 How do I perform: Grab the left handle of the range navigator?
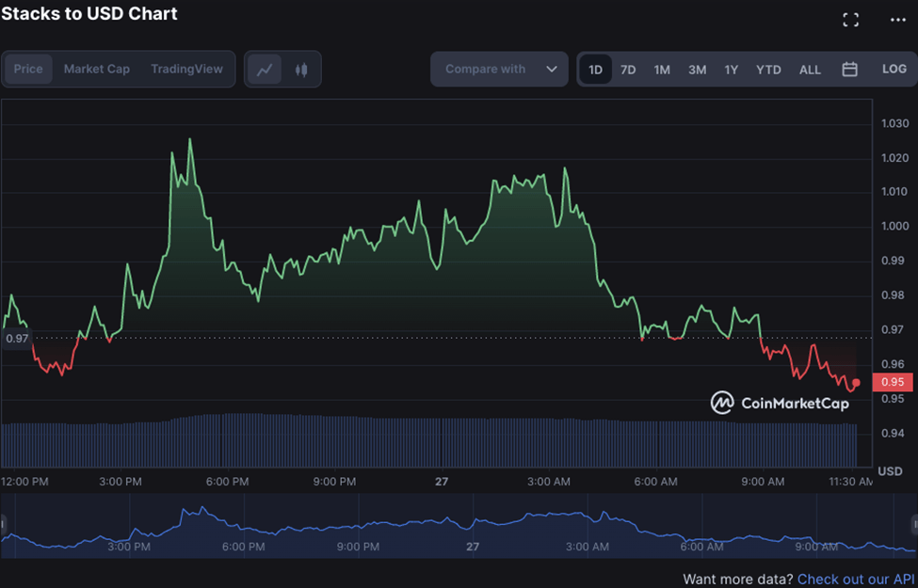click(3, 523)
